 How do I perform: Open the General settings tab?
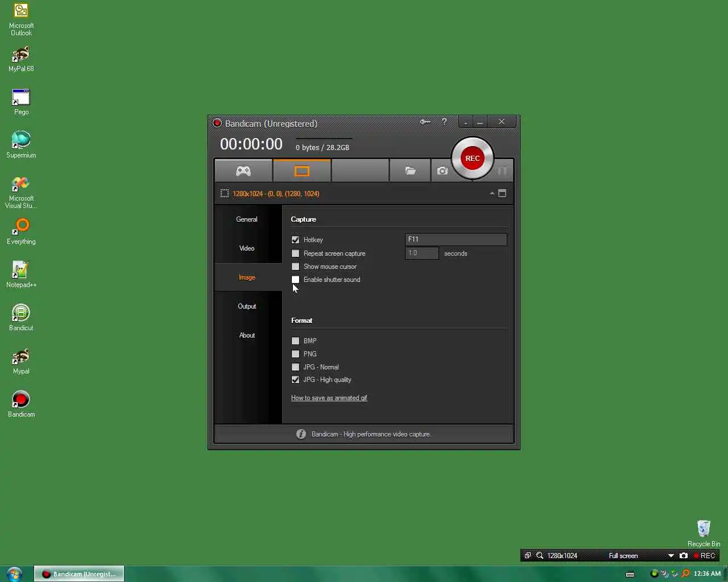click(247, 219)
